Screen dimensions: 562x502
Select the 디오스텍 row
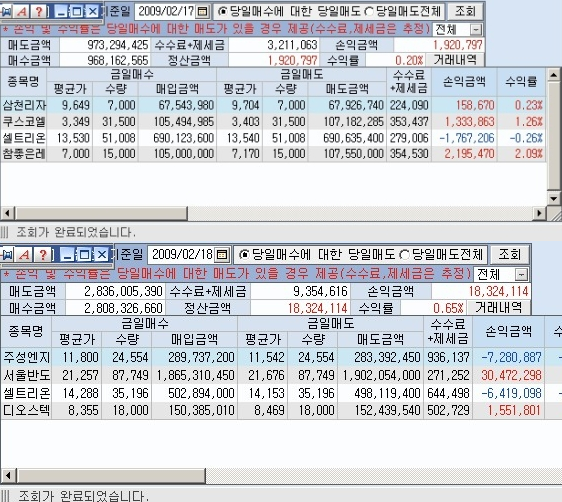(281, 410)
